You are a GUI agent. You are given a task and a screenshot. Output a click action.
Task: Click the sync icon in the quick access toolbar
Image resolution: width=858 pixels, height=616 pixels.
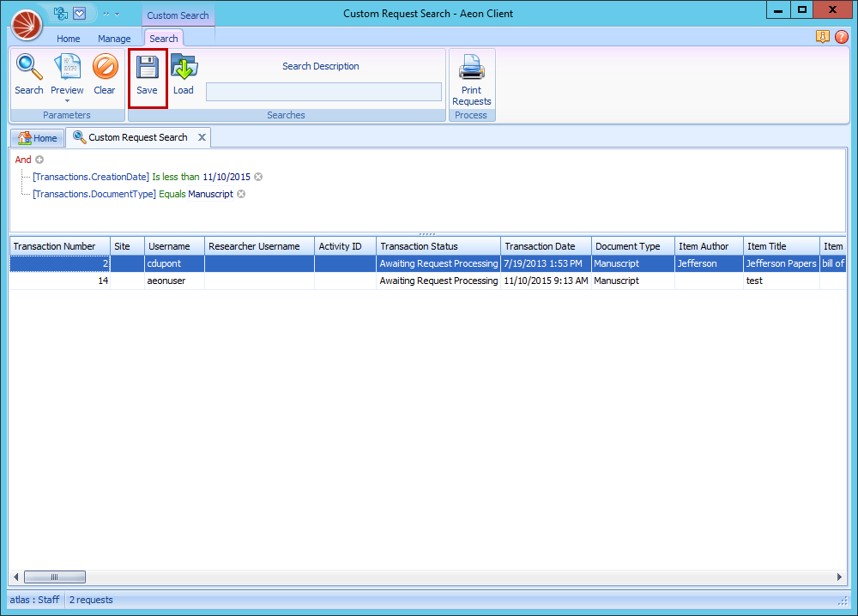click(59, 13)
